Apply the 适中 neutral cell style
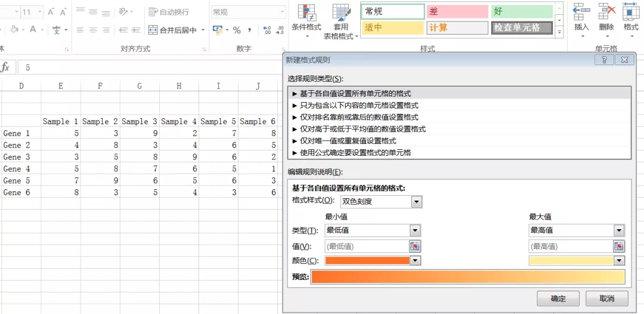 393,28
